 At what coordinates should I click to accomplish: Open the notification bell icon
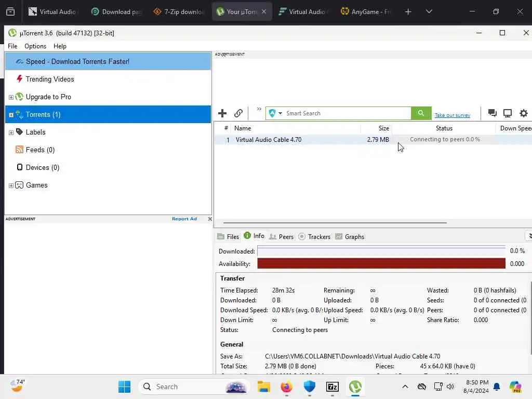point(497,387)
